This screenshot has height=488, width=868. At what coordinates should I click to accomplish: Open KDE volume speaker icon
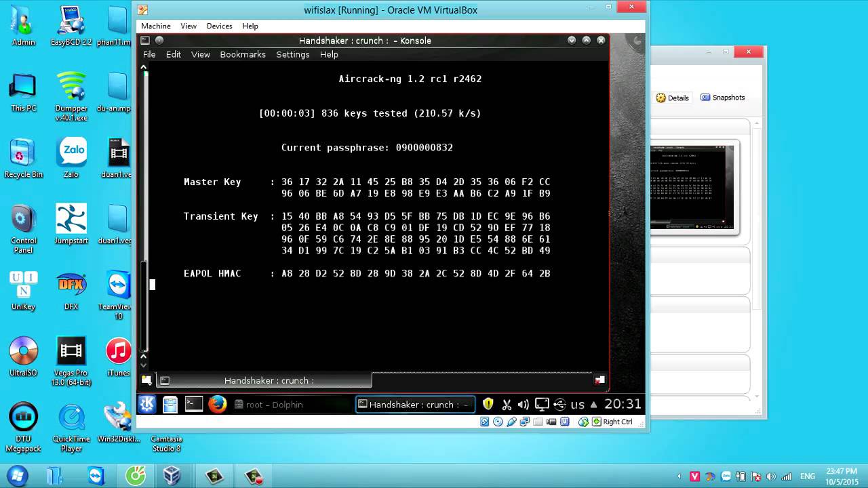524,405
